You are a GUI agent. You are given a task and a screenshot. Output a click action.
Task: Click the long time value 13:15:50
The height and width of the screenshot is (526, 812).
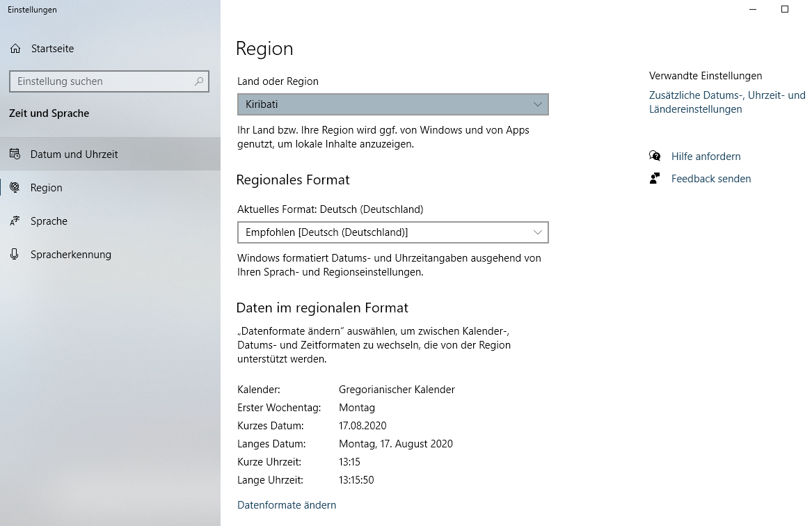(356, 480)
